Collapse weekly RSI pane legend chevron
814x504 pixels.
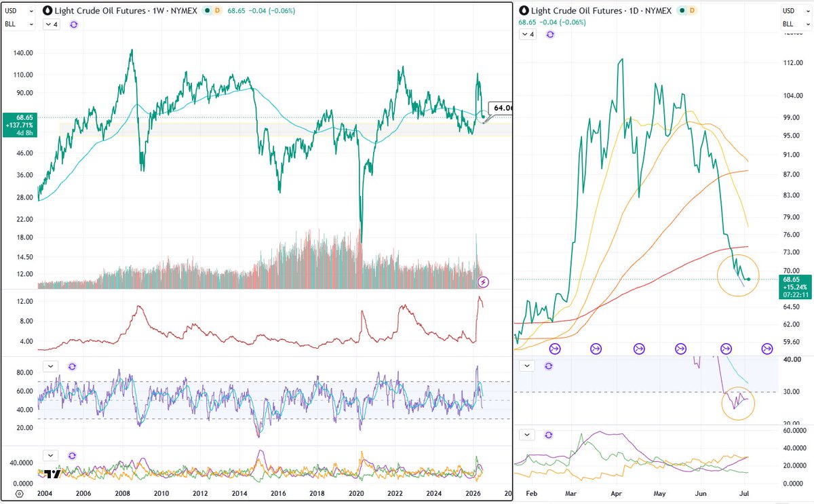point(52,366)
